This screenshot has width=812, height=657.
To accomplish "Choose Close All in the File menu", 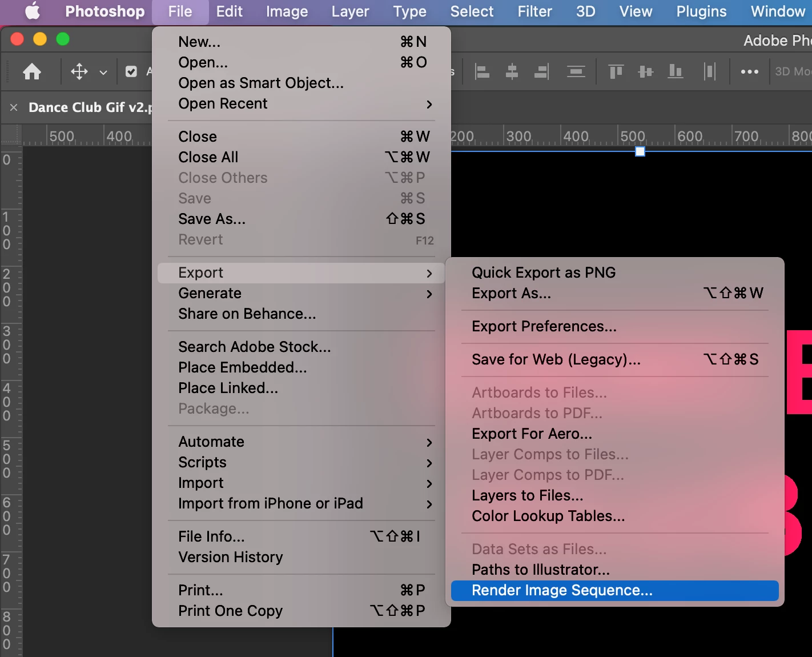I will (302, 157).
